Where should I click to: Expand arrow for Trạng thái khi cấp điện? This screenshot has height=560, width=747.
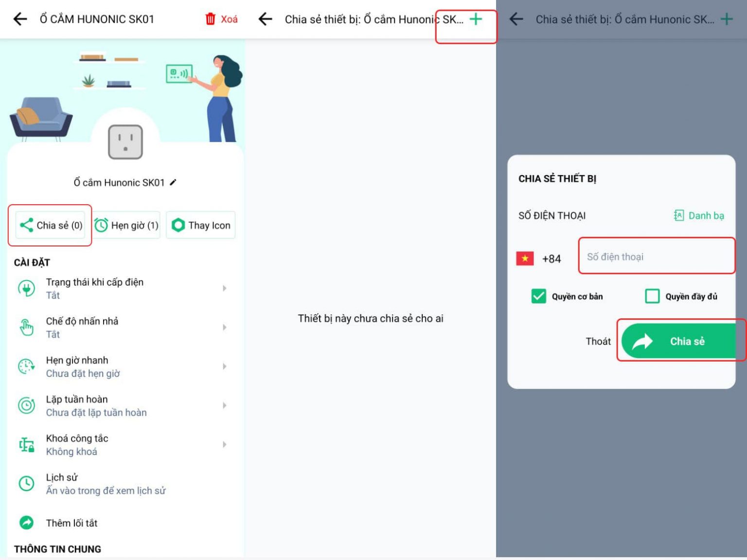[224, 288]
